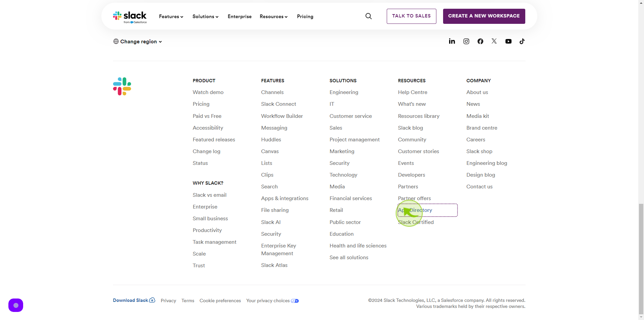
Task: Open the Channels feature link
Action: coord(272,92)
